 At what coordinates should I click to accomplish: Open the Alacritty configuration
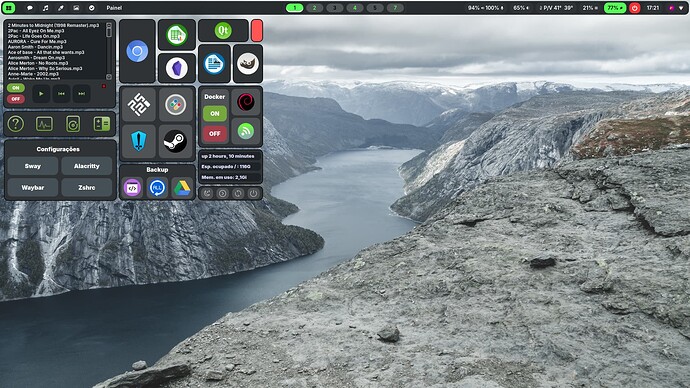(x=87, y=166)
